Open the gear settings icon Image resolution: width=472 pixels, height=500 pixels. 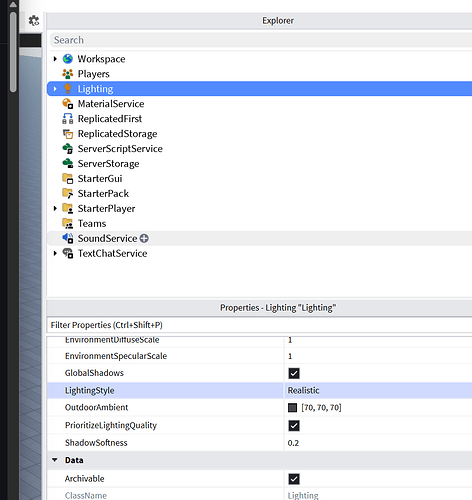click(x=34, y=21)
